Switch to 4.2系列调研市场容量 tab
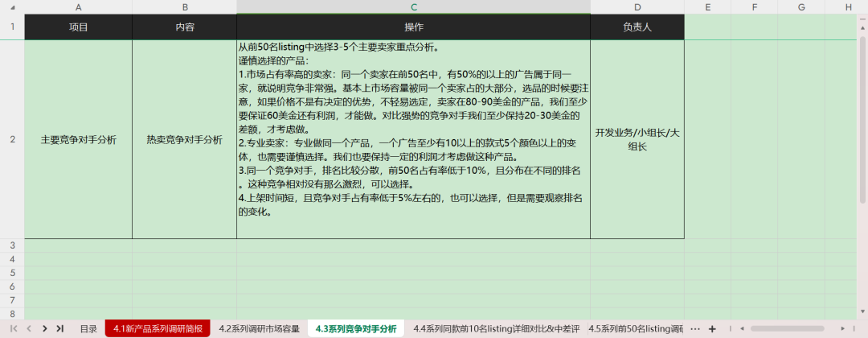The image size is (868, 338). coord(259,328)
